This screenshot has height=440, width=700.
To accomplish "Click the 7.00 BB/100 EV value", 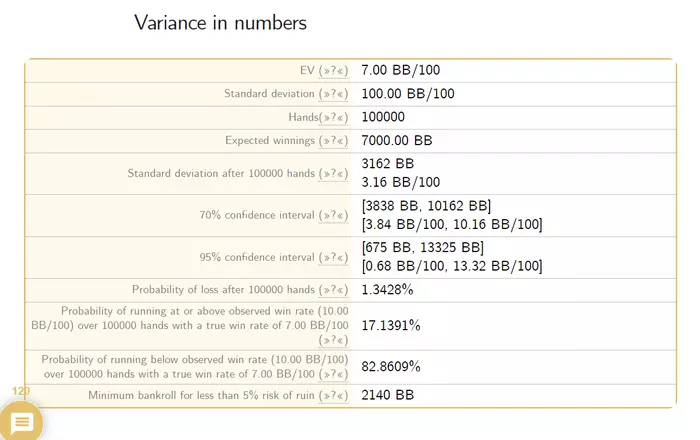I will tap(400, 71).
